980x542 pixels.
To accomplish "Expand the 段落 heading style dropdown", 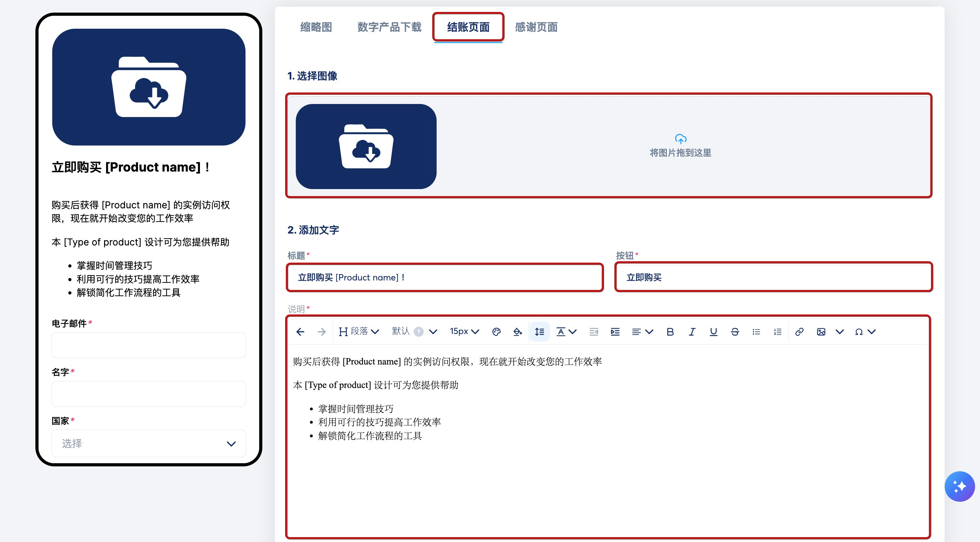I will click(359, 332).
